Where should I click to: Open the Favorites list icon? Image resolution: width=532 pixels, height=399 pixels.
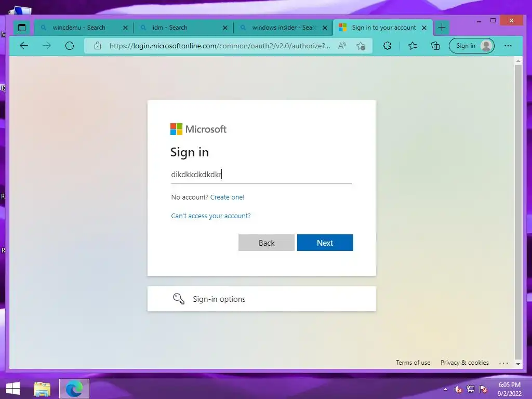(x=413, y=46)
